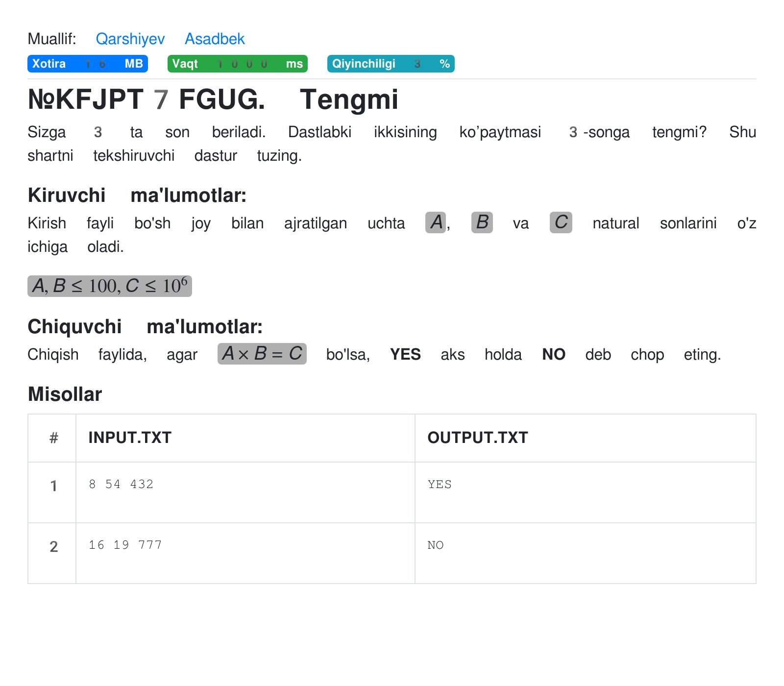Screen dimensions: 784x686
Task: Click the highlighted variable C in input description
Action: coord(561,222)
